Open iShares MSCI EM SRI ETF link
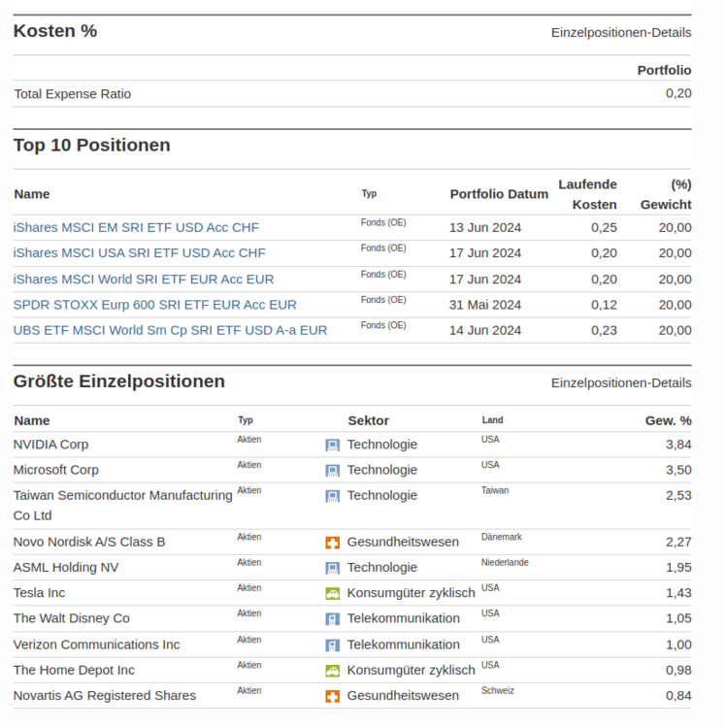Screen dimensions: 725x728 click(136, 227)
